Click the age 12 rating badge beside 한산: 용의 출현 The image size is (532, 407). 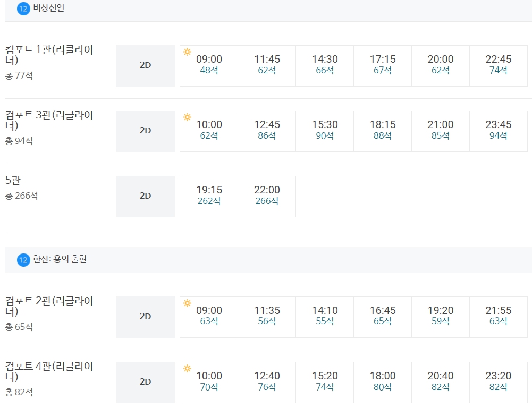point(23,260)
